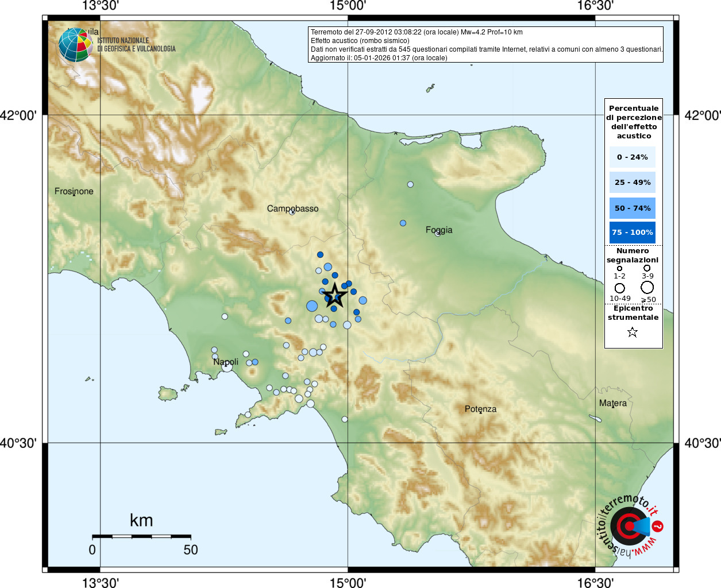Click the 10-49 reports circle in legend

[619, 288]
